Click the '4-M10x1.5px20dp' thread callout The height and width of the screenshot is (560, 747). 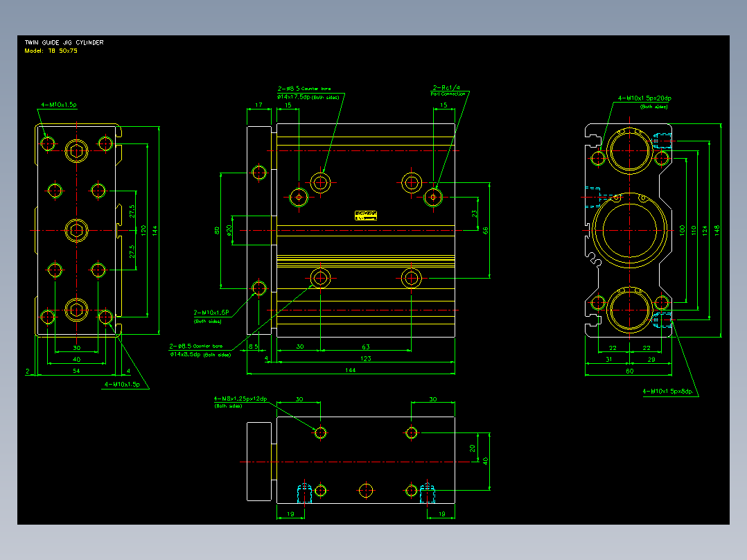(644, 98)
